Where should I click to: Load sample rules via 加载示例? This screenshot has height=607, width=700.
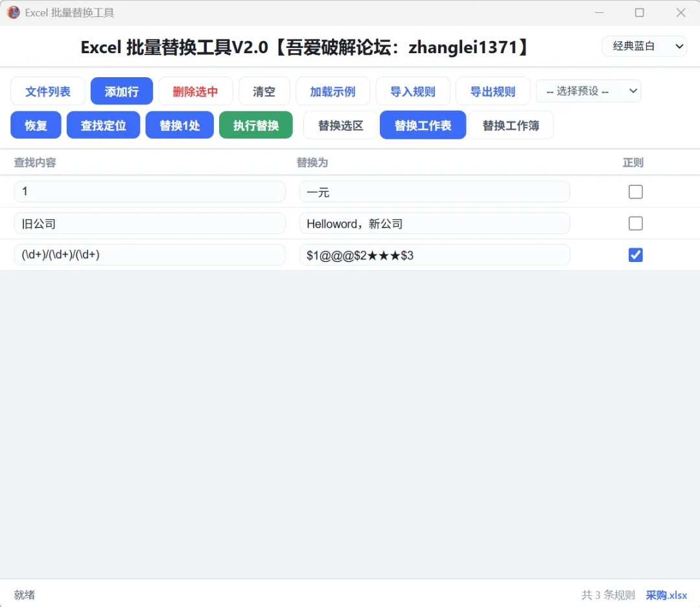tap(332, 91)
